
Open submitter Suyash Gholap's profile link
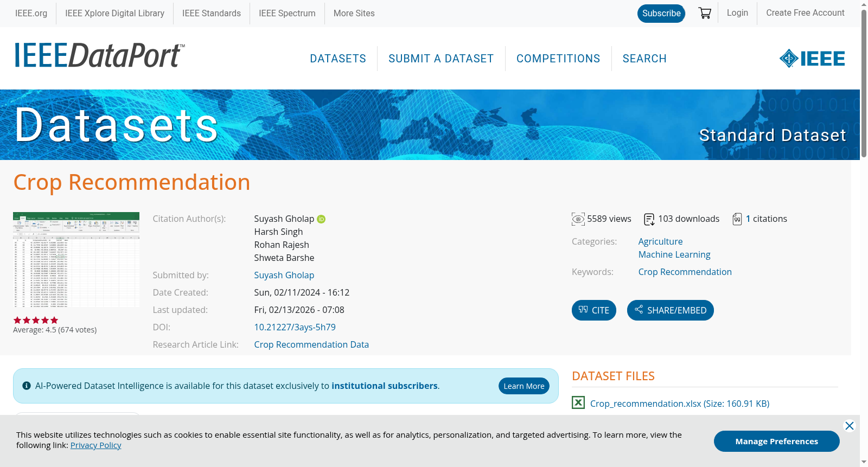(x=284, y=275)
